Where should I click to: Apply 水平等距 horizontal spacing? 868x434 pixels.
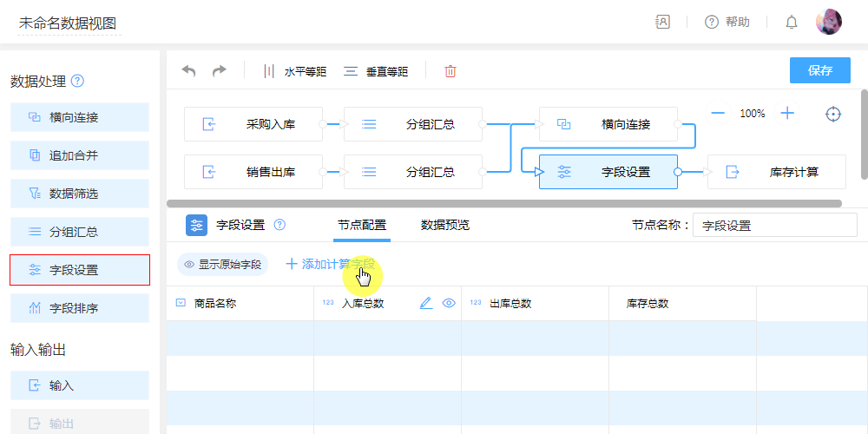(x=295, y=72)
